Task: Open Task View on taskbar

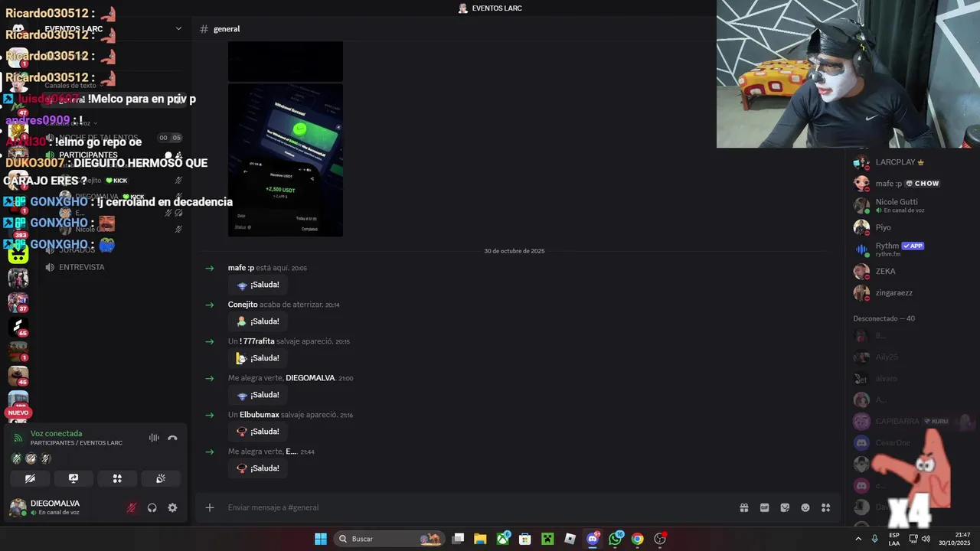Action: coord(458,539)
